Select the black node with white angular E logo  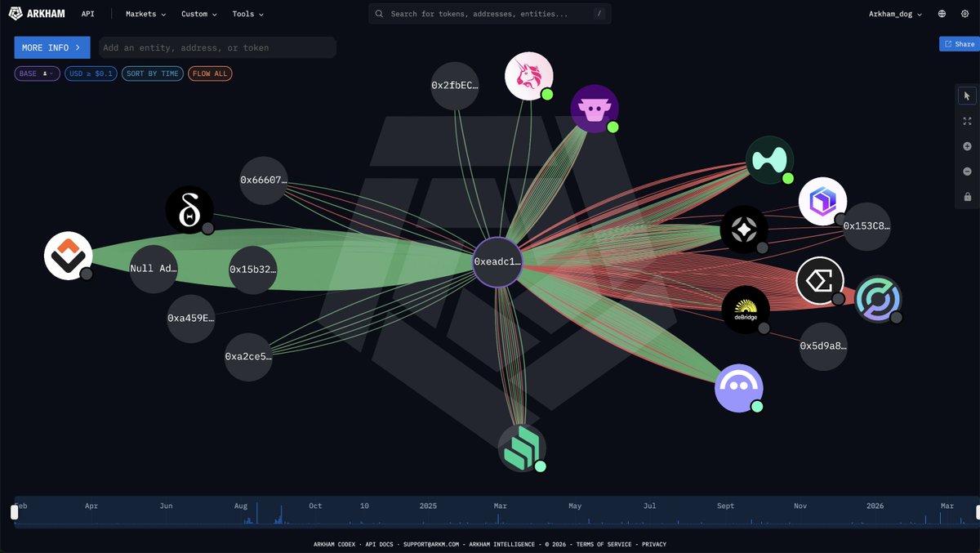pyautogui.click(x=820, y=281)
